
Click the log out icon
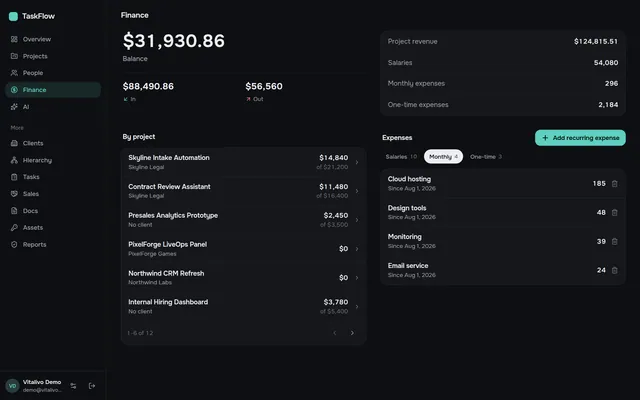pyautogui.click(x=92, y=386)
